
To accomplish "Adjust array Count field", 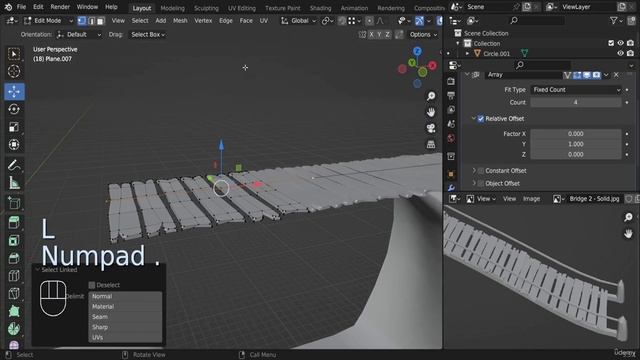I will (576, 102).
